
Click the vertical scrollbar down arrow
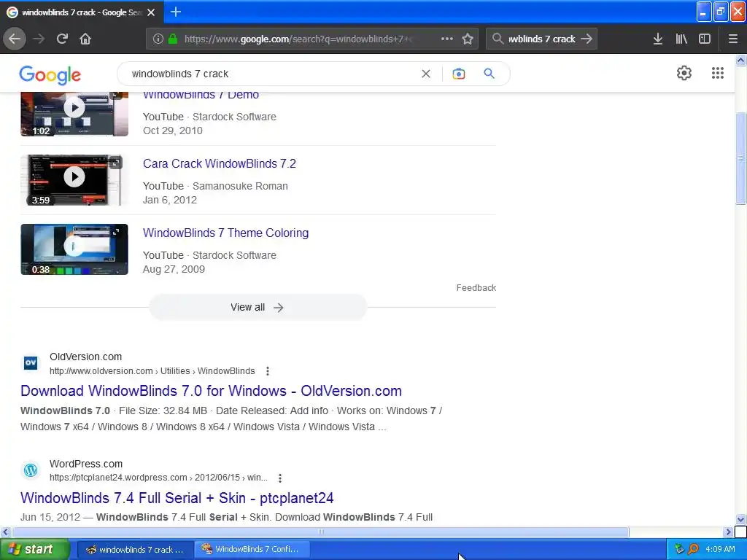[740, 519]
